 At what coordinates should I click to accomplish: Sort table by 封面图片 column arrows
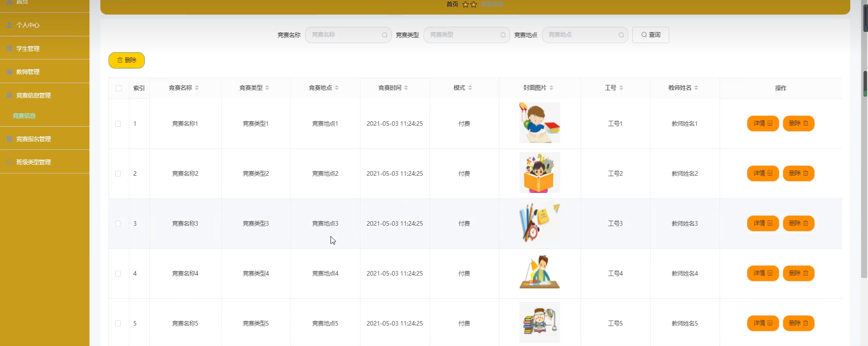click(551, 88)
